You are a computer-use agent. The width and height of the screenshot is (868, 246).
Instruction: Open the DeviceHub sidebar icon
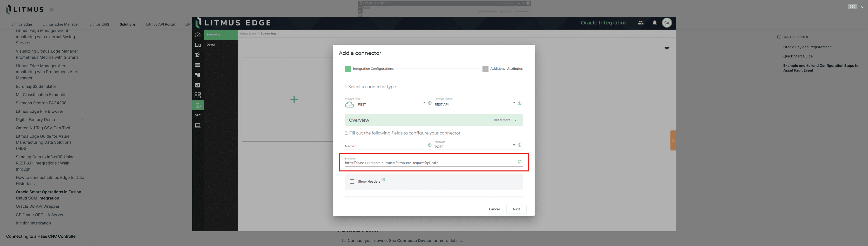click(198, 45)
